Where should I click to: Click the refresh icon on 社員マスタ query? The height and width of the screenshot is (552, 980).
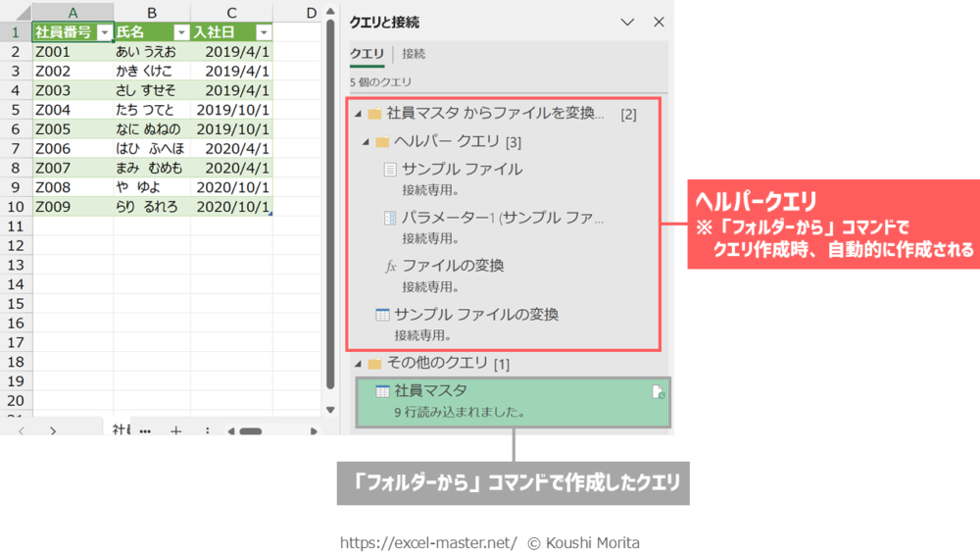658,392
